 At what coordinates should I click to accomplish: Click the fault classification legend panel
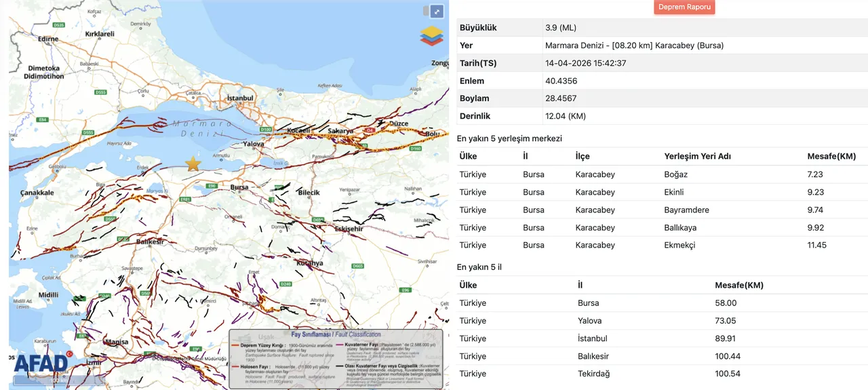tap(336, 359)
